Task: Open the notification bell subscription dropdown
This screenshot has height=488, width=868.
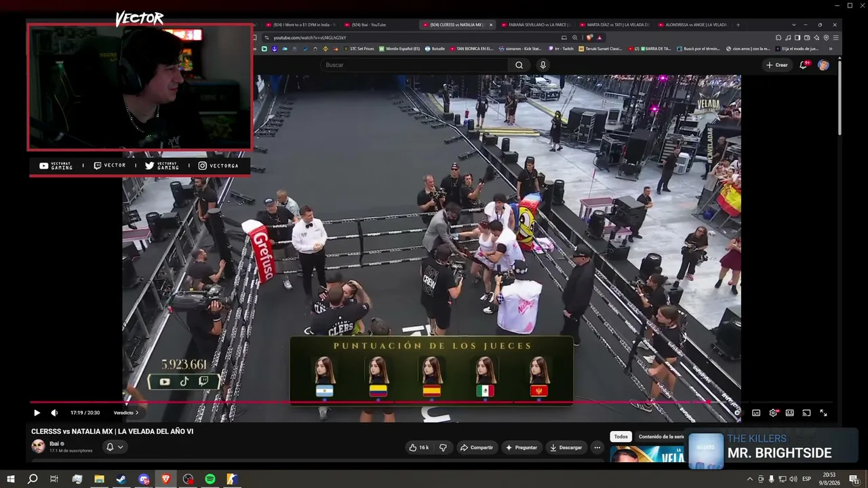Action: click(115, 447)
